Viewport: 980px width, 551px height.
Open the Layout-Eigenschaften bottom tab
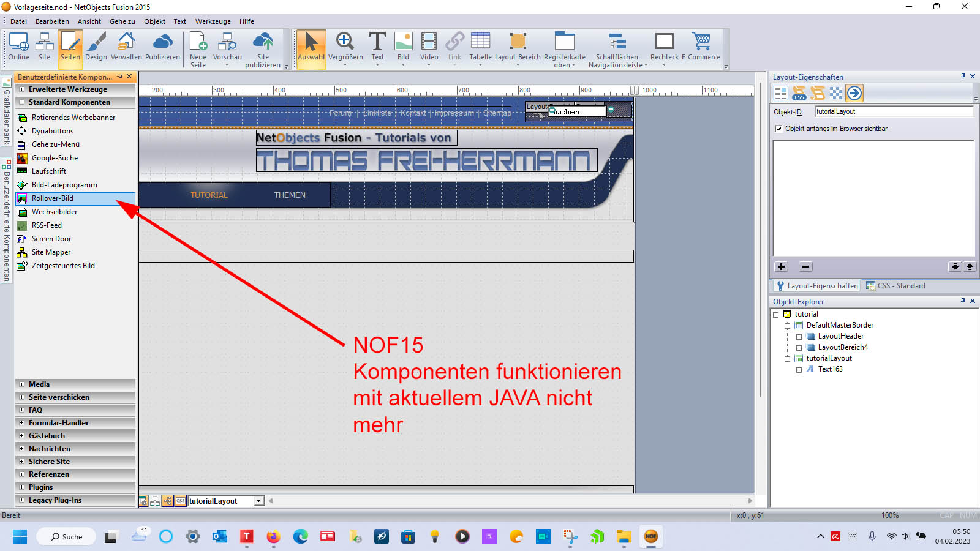(817, 286)
